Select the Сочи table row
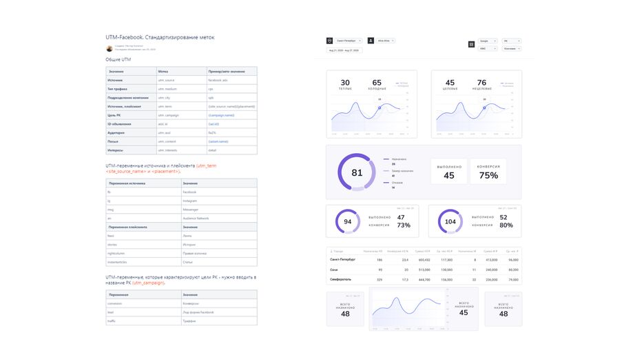 (x=424, y=270)
